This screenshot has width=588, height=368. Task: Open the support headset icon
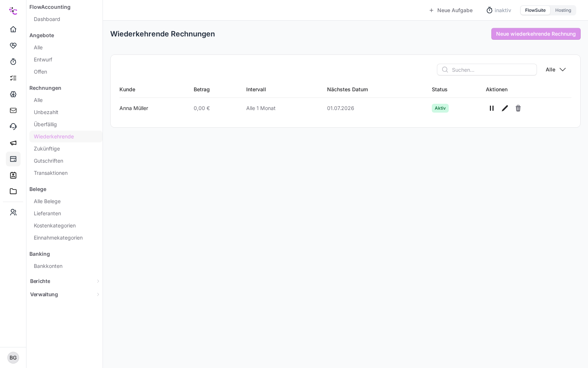click(x=13, y=127)
